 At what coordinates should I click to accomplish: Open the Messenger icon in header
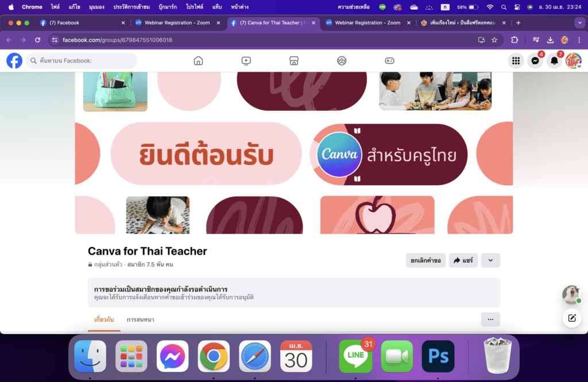(535, 61)
